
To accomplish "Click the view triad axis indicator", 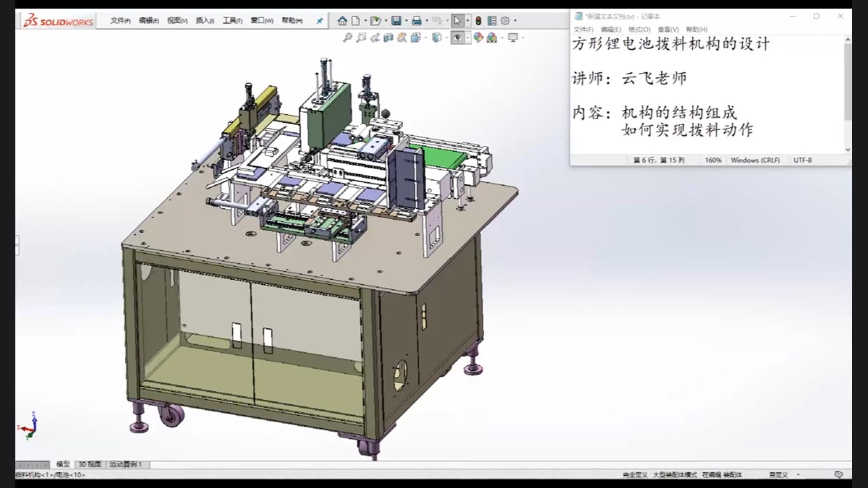I will (28, 426).
